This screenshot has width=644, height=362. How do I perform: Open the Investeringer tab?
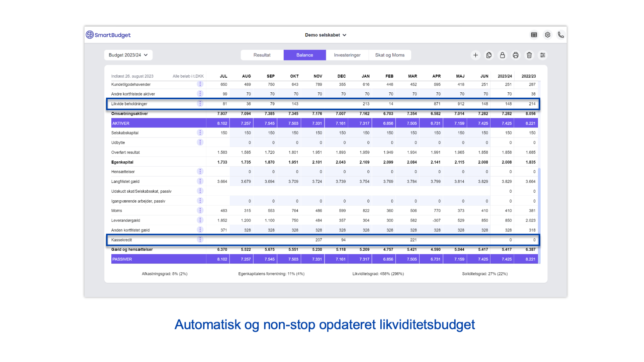(x=347, y=55)
